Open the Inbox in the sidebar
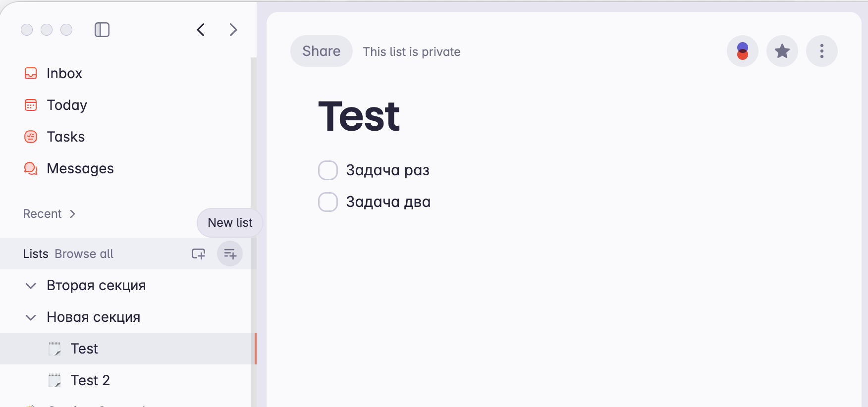The width and height of the screenshot is (868, 407). (x=64, y=73)
